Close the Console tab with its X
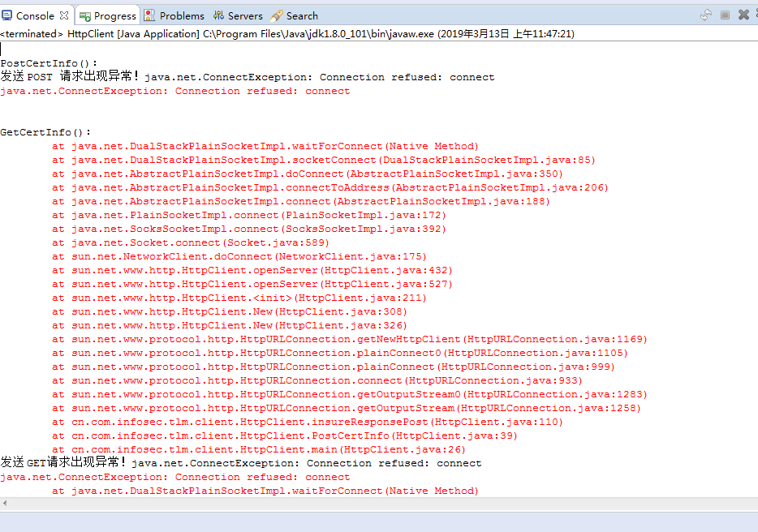This screenshot has height=532, width=758. (63, 14)
